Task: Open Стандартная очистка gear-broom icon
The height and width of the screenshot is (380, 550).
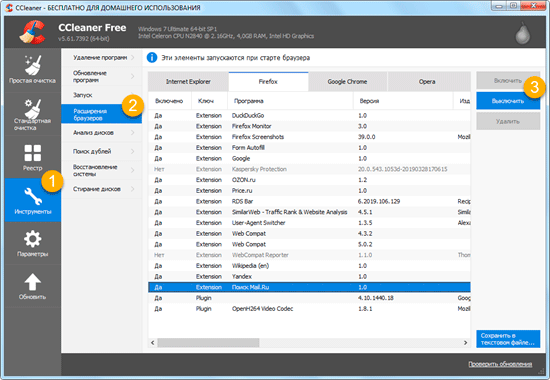Action: [x=33, y=109]
